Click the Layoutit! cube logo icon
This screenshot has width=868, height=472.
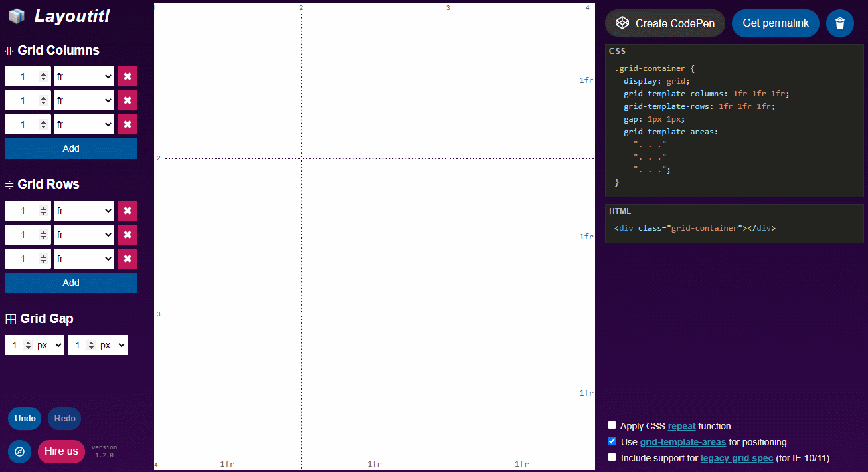tap(17, 16)
